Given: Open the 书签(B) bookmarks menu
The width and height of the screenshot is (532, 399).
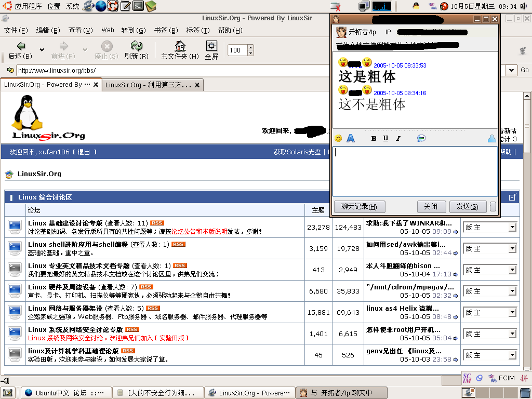Looking at the screenshot, I should pos(166,31).
